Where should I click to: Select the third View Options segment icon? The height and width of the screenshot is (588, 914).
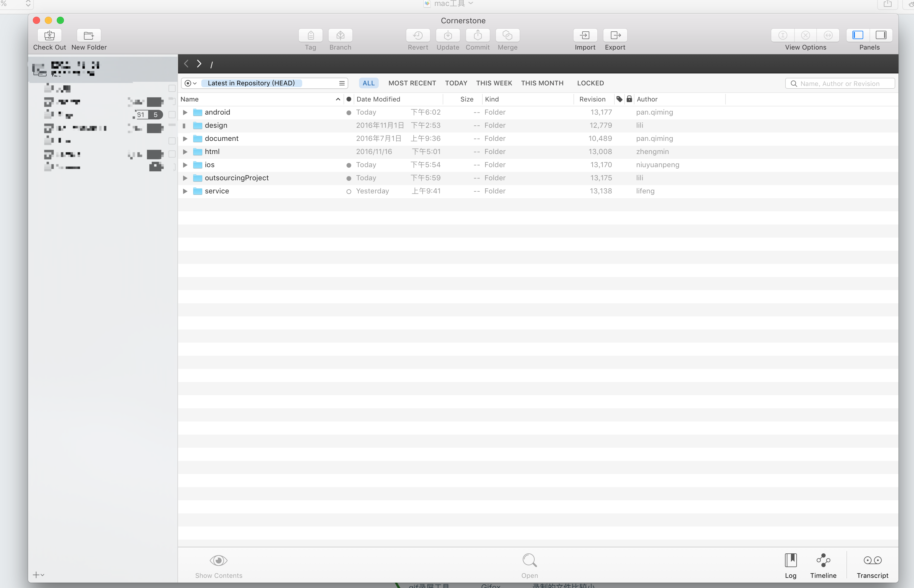click(x=828, y=35)
